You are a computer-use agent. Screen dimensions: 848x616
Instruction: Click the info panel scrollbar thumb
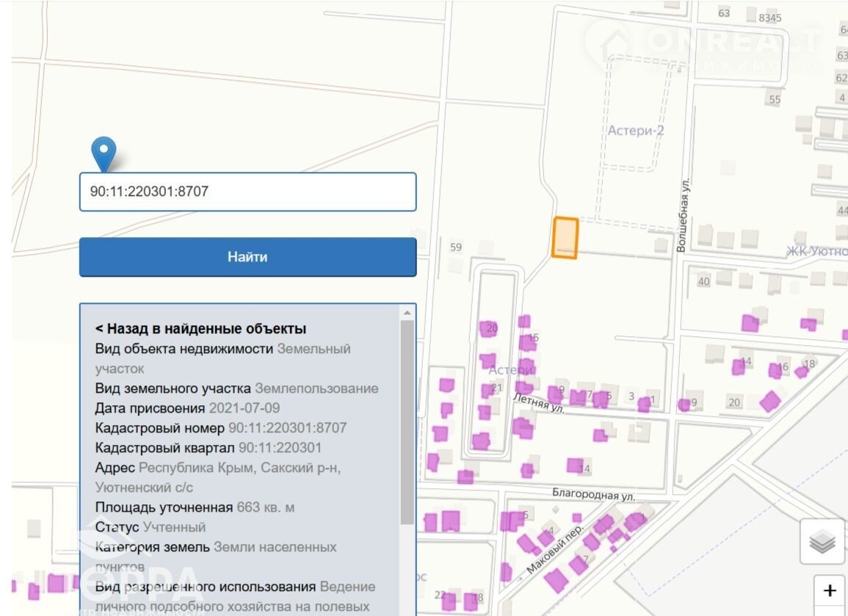(x=407, y=422)
